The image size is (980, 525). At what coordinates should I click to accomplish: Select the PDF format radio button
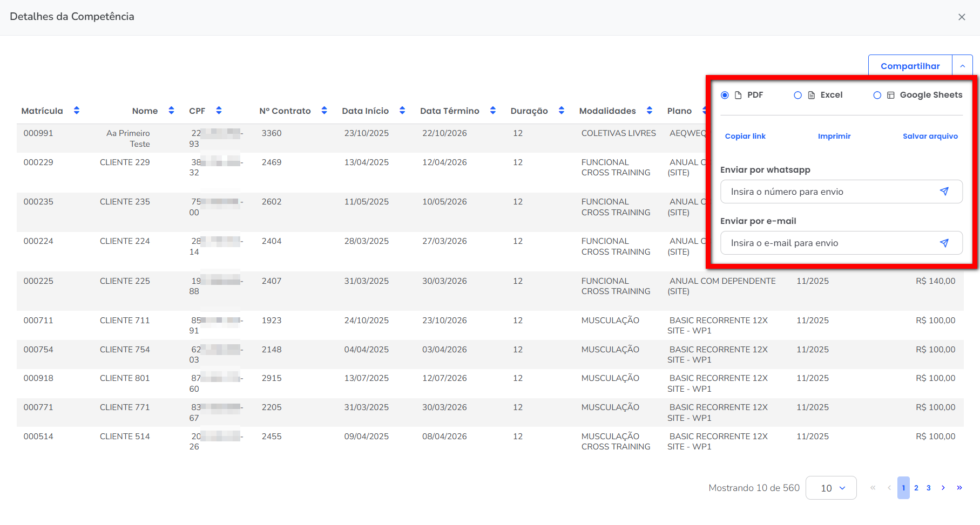pyautogui.click(x=725, y=95)
